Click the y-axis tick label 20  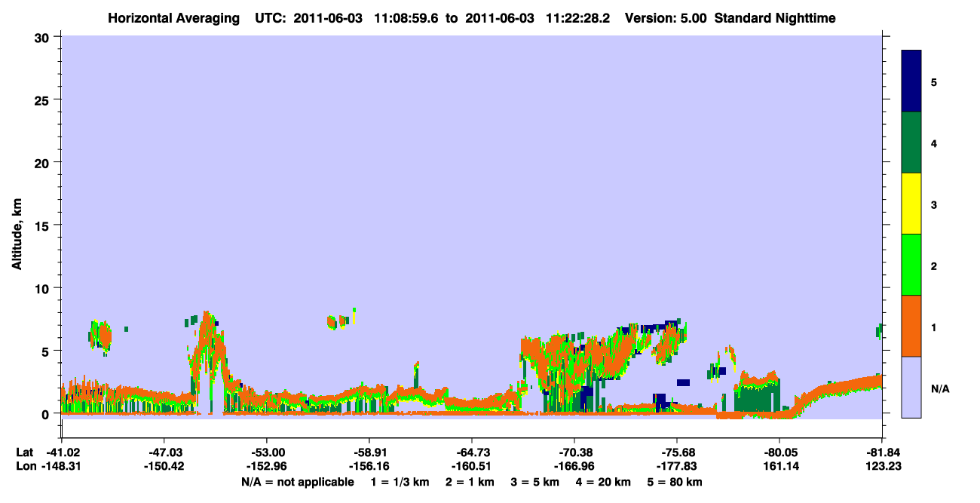click(44, 162)
